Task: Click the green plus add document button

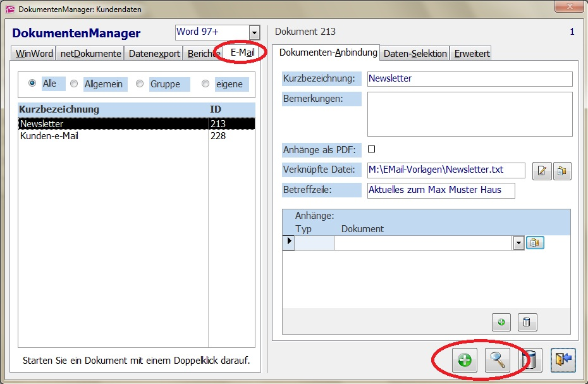Action: (x=465, y=361)
